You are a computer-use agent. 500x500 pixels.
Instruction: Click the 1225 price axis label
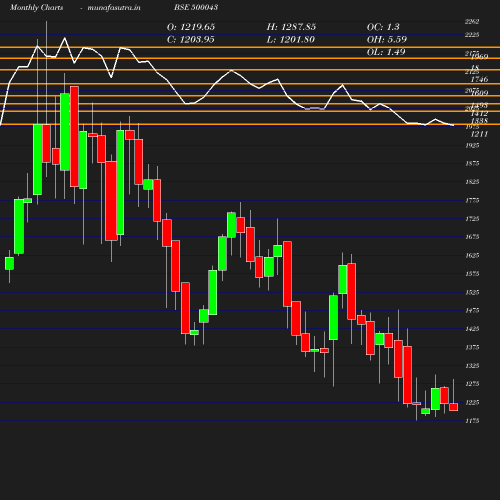click(x=472, y=402)
